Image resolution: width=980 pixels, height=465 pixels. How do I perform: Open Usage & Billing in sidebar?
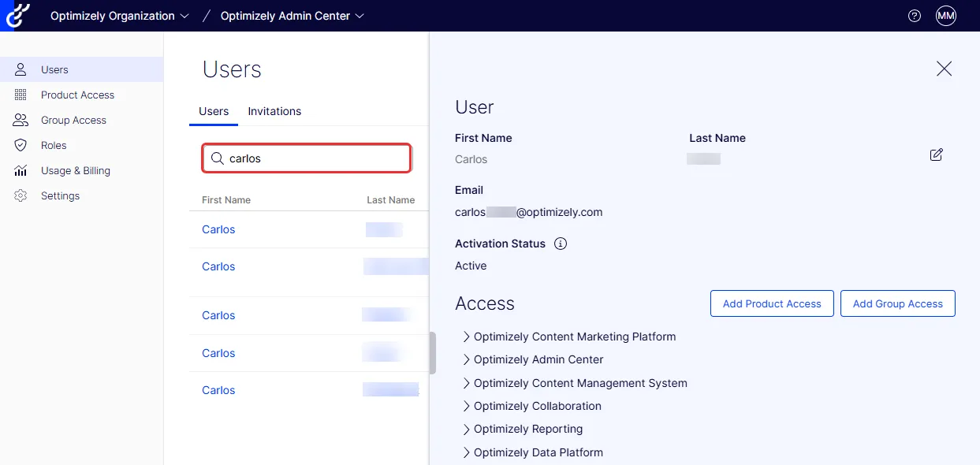(82, 170)
